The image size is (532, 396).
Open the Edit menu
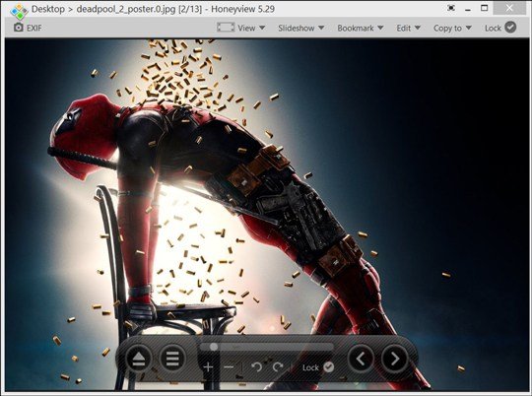coord(409,28)
